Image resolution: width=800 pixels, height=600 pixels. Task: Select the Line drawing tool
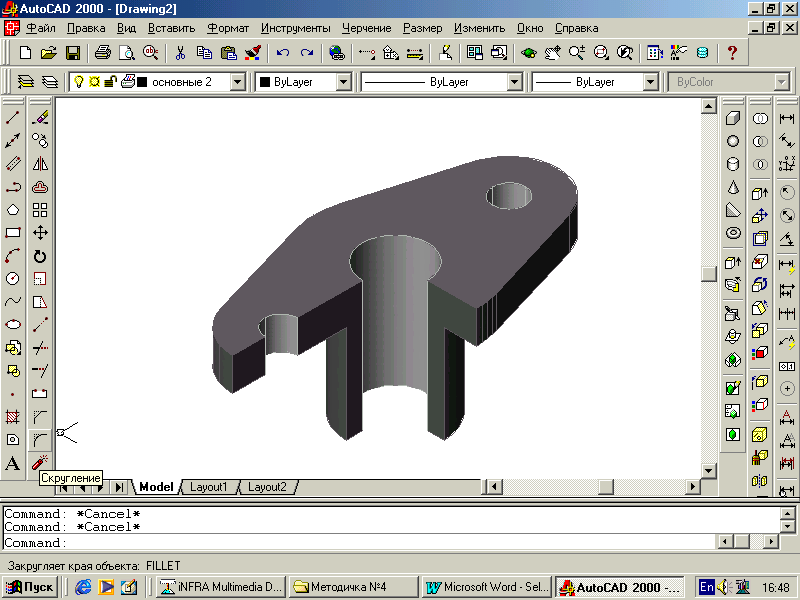coord(13,117)
